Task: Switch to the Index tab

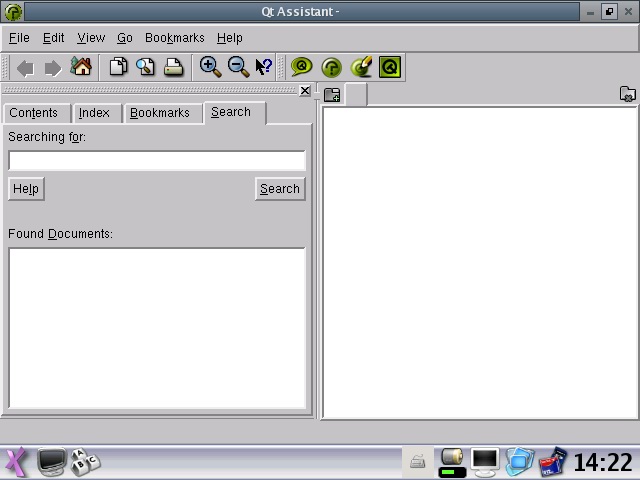Action: [94, 113]
